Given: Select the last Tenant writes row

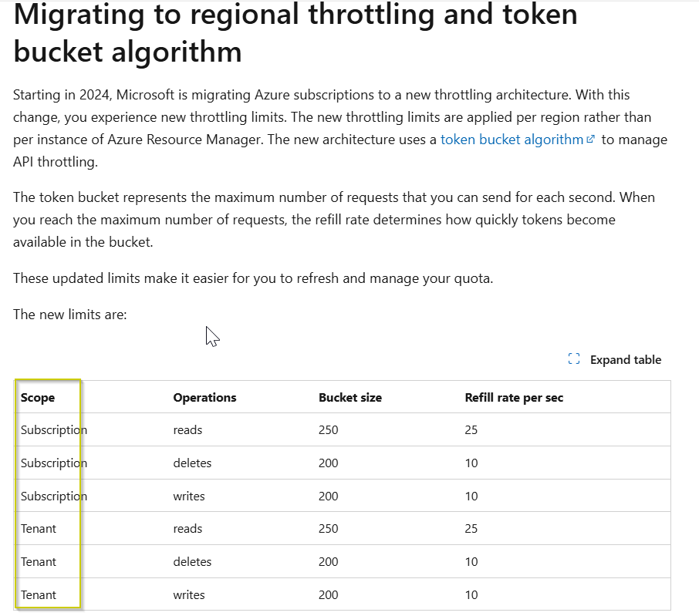Looking at the screenshot, I should coord(38,594).
